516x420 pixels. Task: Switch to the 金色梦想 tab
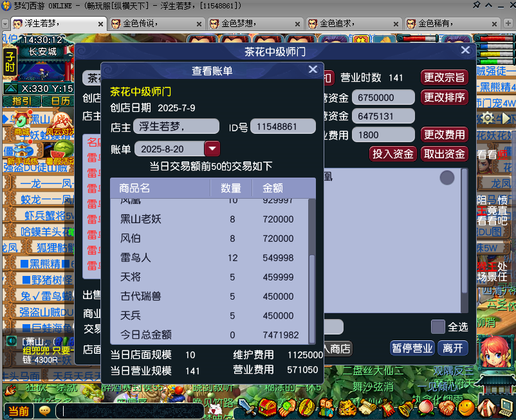pos(255,24)
